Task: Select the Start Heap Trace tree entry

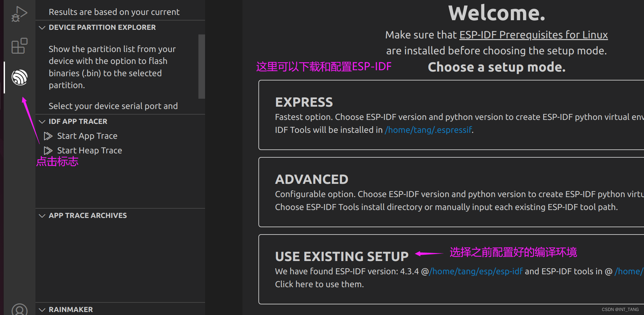Action: (x=89, y=150)
